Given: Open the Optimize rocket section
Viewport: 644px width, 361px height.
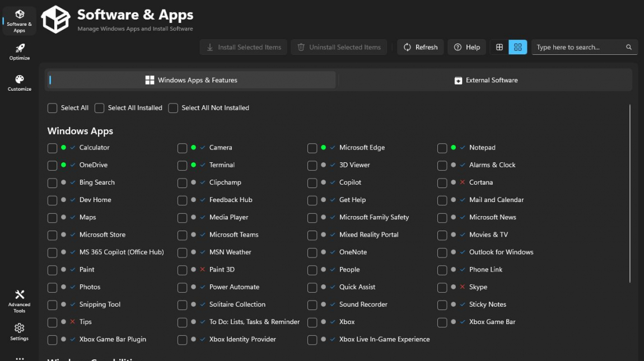Looking at the screenshot, I should 19,52.
